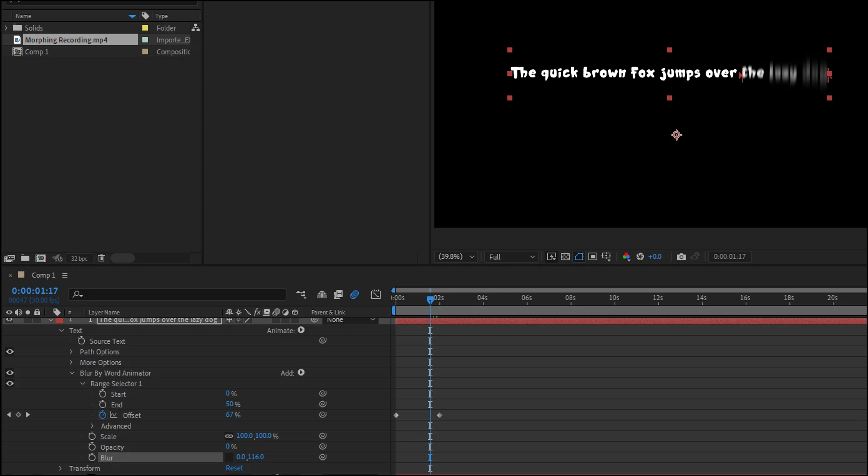
Task: Toggle the Offset stopwatch animation
Action: pyautogui.click(x=103, y=415)
